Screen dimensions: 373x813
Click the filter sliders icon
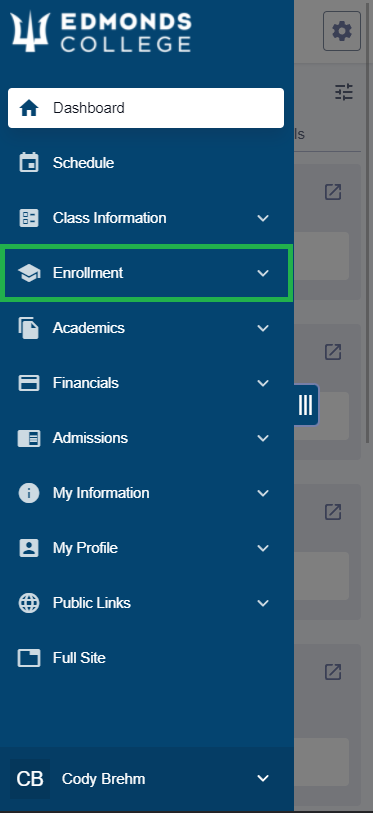point(344,92)
